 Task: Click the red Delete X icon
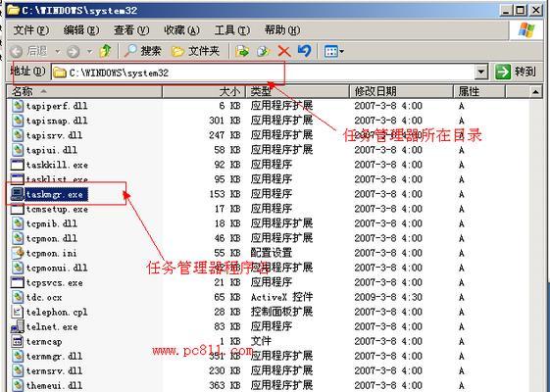(x=284, y=52)
